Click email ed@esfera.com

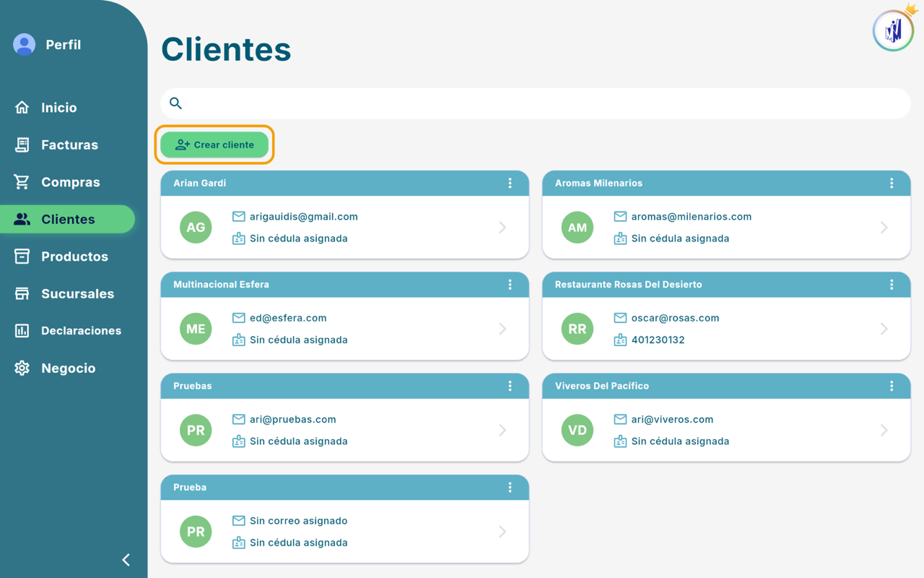click(288, 318)
